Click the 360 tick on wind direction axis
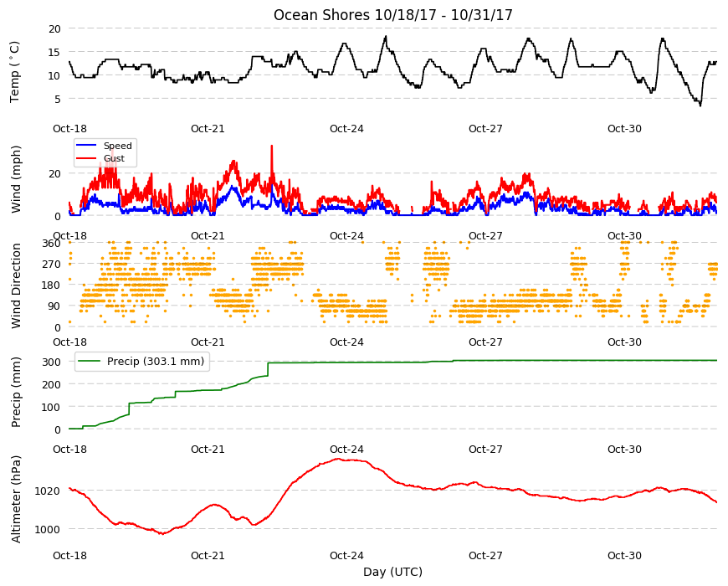 coord(52,244)
